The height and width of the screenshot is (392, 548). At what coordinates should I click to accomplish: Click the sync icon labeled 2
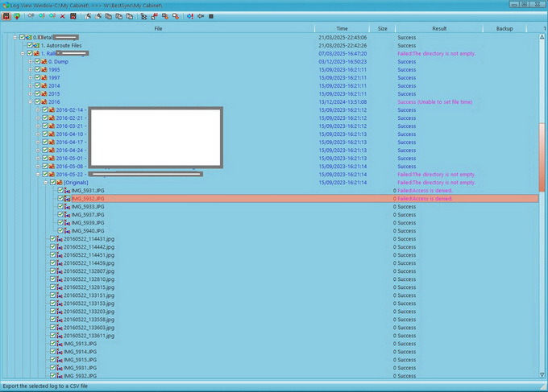click(52, 16)
